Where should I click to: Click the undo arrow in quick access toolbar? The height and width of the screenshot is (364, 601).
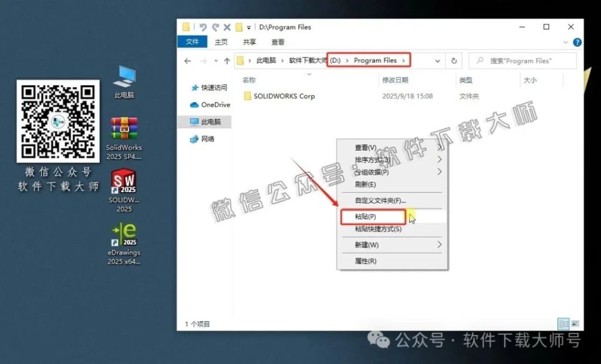click(202, 27)
